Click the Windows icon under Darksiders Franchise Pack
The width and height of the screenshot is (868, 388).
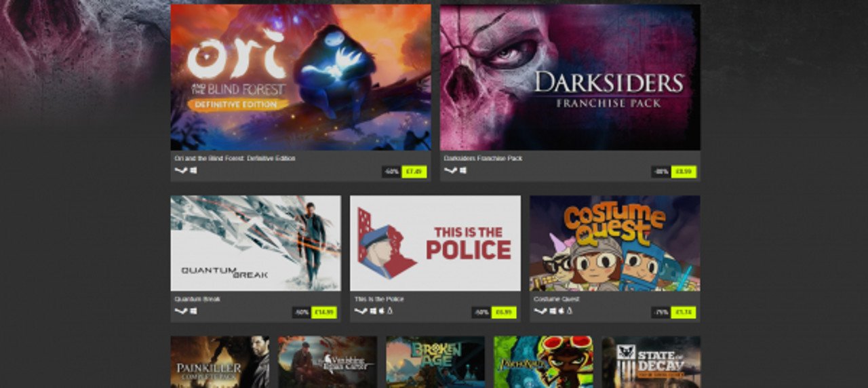(x=463, y=171)
